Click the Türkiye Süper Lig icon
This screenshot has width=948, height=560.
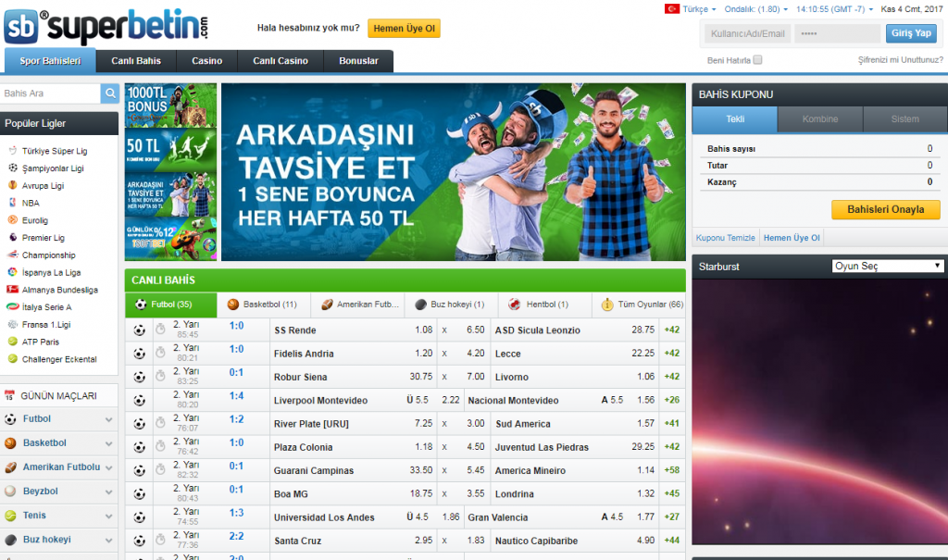pos(12,151)
